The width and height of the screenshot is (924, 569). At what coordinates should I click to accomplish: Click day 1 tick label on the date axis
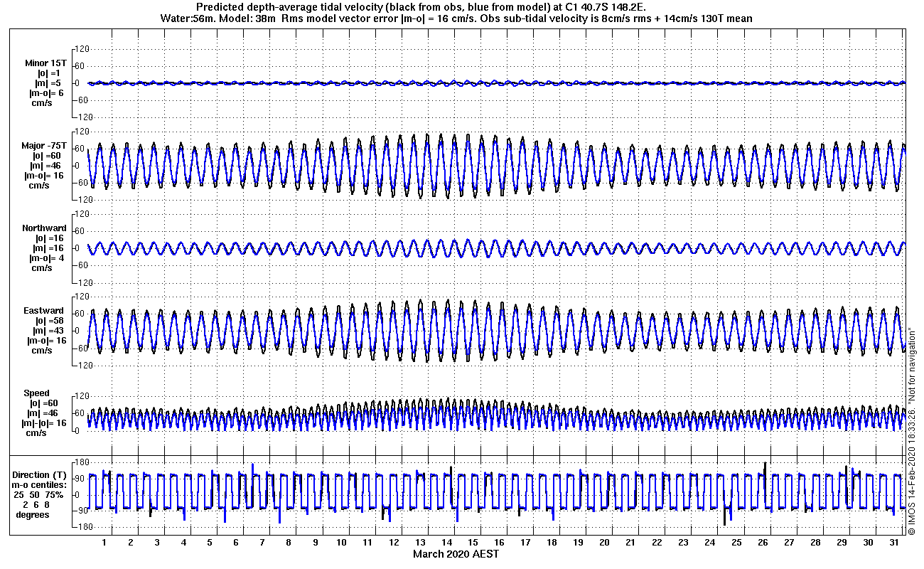(104, 542)
